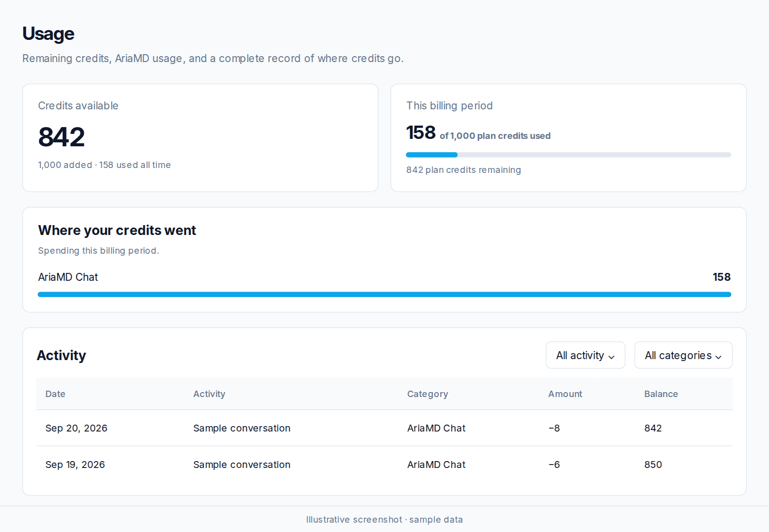Click the 158 total beside AriaMD Chat spending
This screenshot has width=769, height=532.
tap(722, 277)
